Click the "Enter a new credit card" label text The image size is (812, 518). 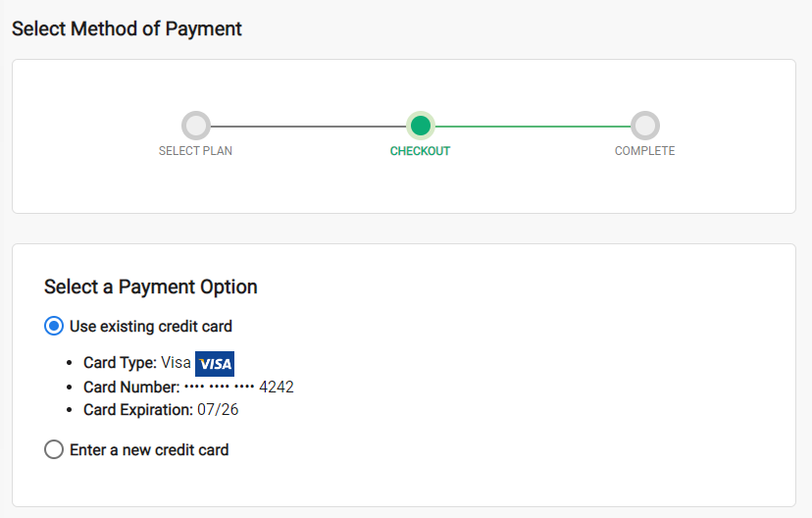point(149,450)
